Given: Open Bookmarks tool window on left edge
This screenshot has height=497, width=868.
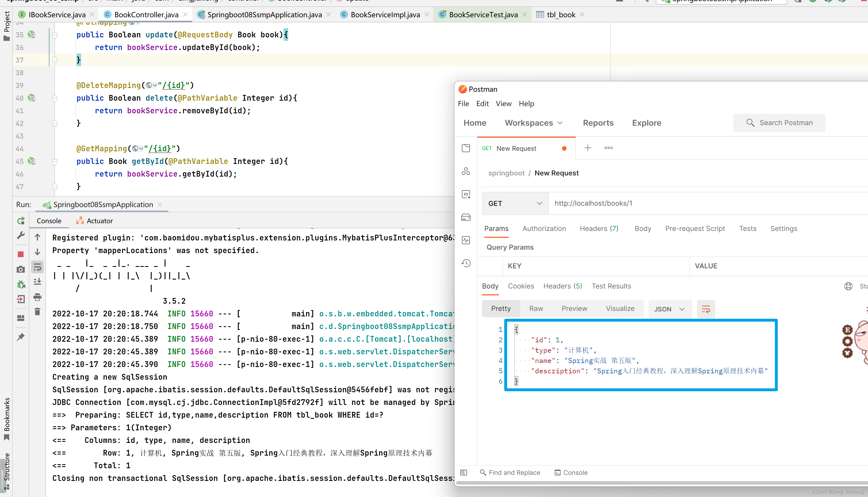Looking at the screenshot, I should pos(7,419).
